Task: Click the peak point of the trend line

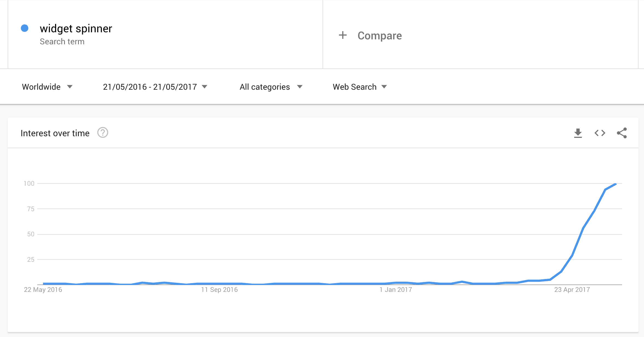Action: pyautogui.click(x=616, y=184)
